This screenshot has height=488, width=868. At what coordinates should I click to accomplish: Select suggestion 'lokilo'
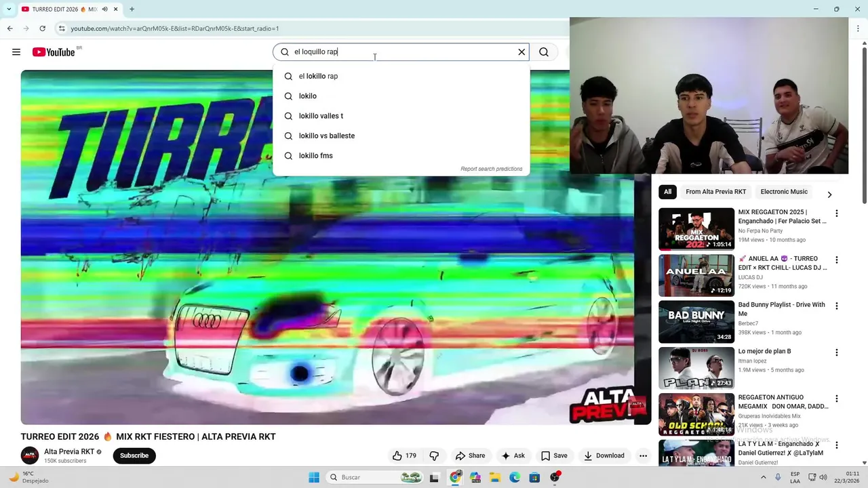401,96
